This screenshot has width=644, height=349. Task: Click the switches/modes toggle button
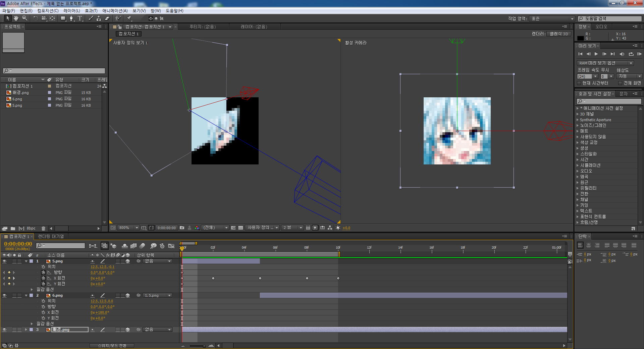pos(112,346)
